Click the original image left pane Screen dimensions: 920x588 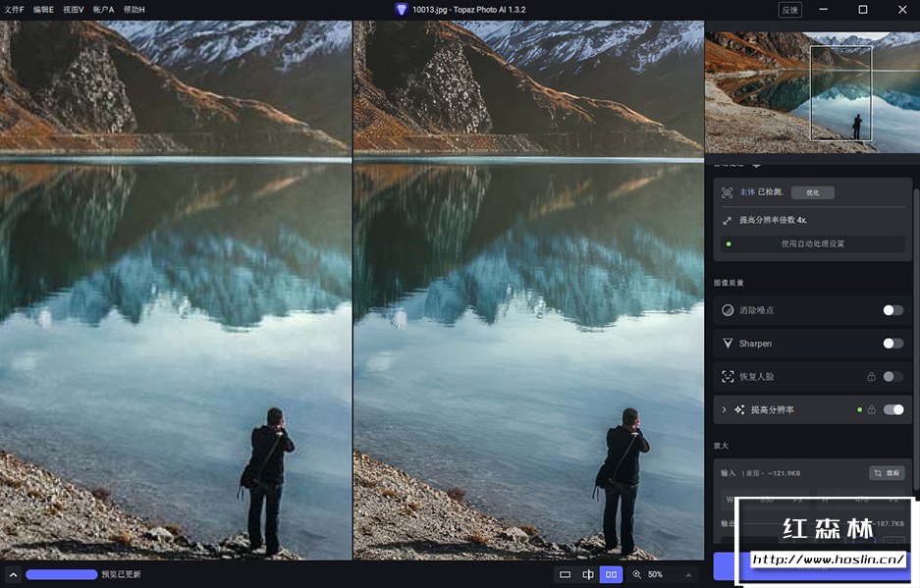pyautogui.click(x=176, y=291)
